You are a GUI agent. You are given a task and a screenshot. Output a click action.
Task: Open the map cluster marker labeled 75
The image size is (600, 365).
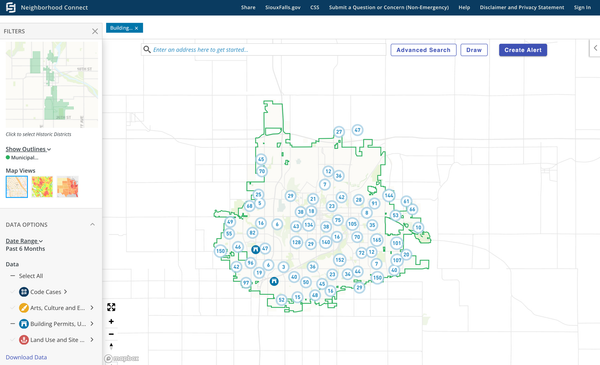click(x=338, y=220)
